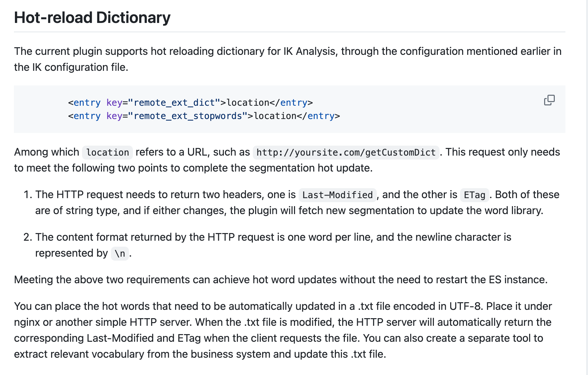
Task: Click the Last-Modified inline code label
Action: (338, 195)
